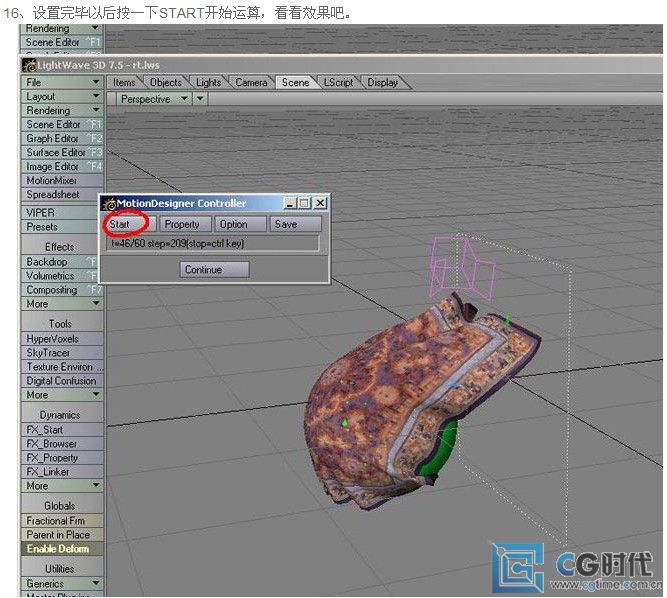Close the MotionDesigner Controller window
The height and width of the screenshot is (598, 667).
[320, 203]
